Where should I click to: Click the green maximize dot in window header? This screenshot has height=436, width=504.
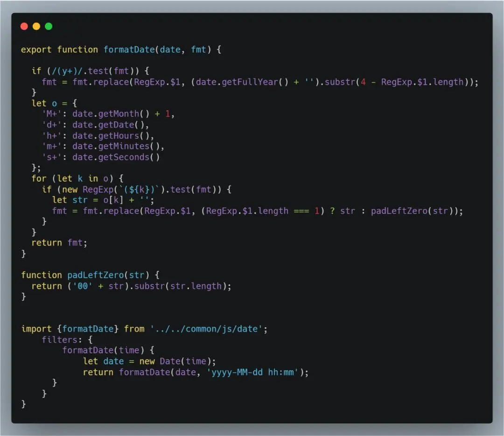[49, 26]
